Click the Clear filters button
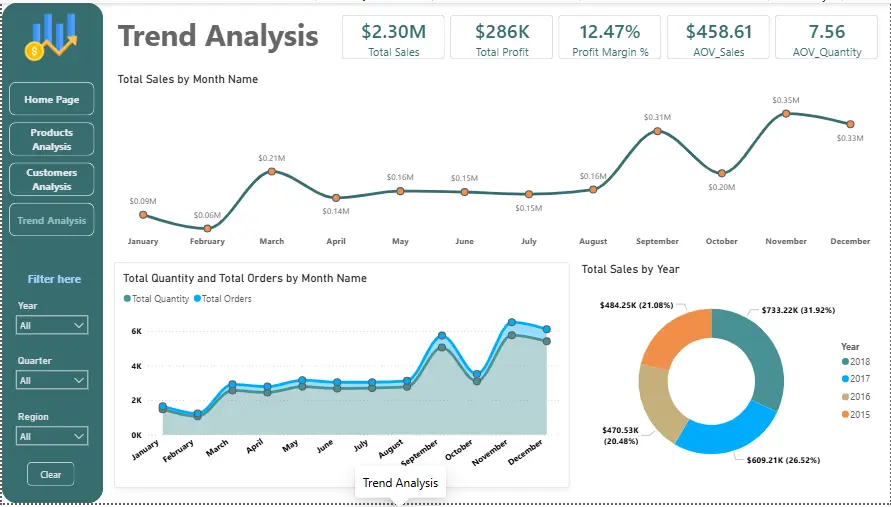Screen dimensions: 891x507 (x=51, y=474)
